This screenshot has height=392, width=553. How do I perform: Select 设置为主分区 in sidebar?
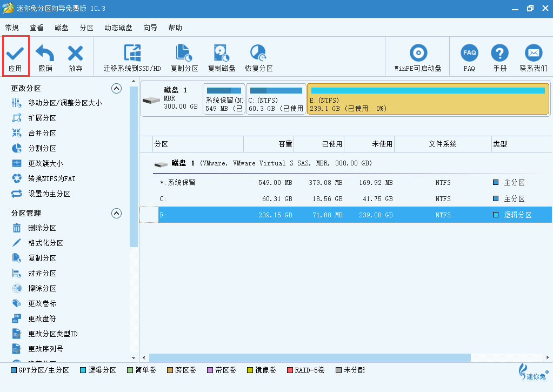[41, 194]
